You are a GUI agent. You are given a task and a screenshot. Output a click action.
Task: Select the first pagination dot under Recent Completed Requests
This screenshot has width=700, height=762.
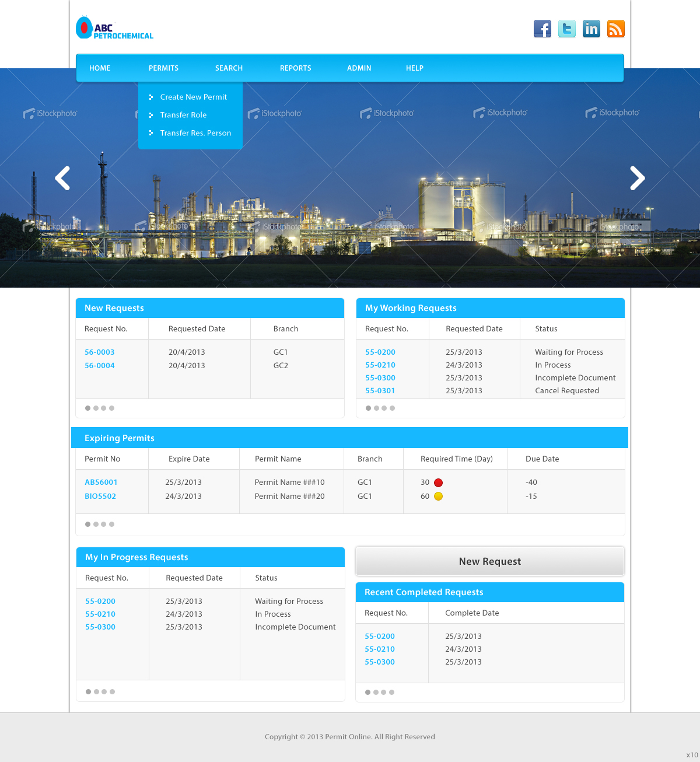(367, 692)
